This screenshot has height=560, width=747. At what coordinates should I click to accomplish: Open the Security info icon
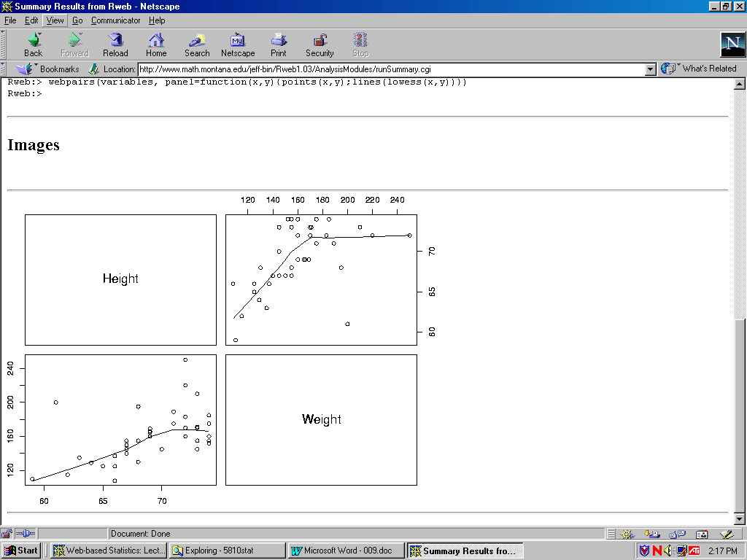(x=320, y=44)
